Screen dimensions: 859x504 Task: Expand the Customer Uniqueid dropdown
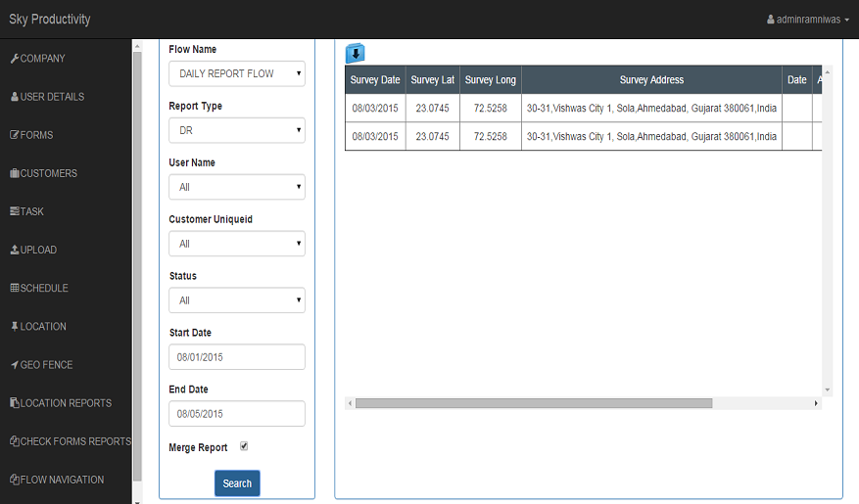pyautogui.click(x=237, y=244)
